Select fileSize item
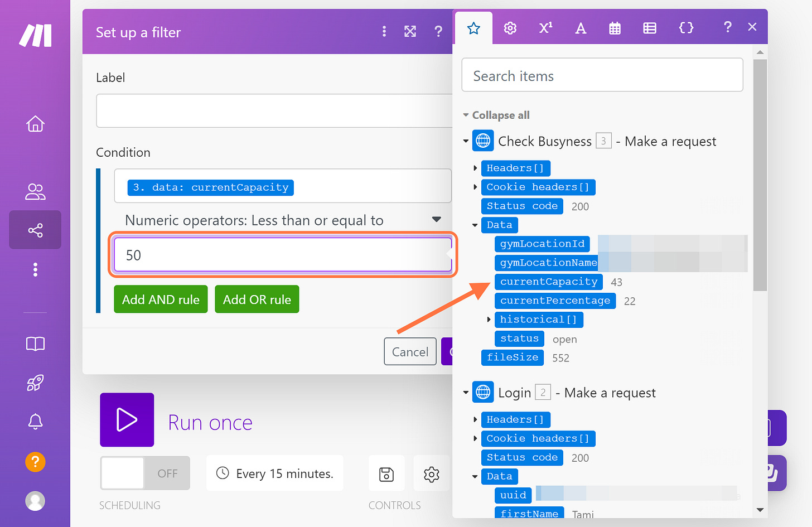Viewport: 812px width, 527px height. 513,357
